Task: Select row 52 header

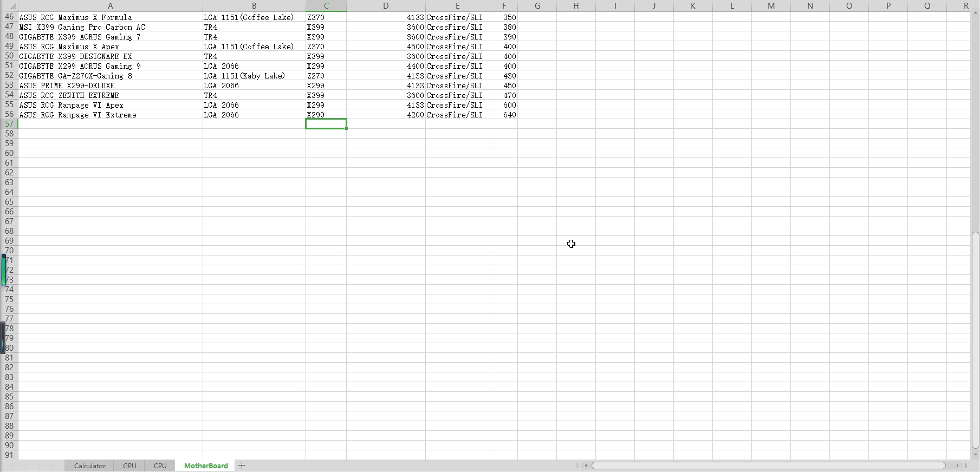Action: tap(9, 76)
